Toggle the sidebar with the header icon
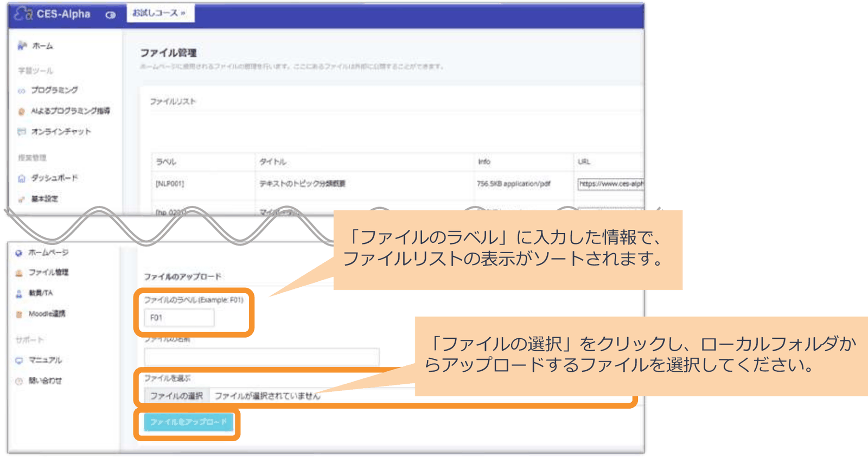The height and width of the screenshot is (458, 868). (110, 15)
